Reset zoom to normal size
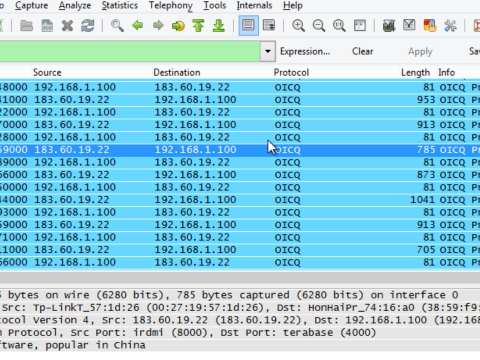Screen dimensions: 480x360 point(339,26)
